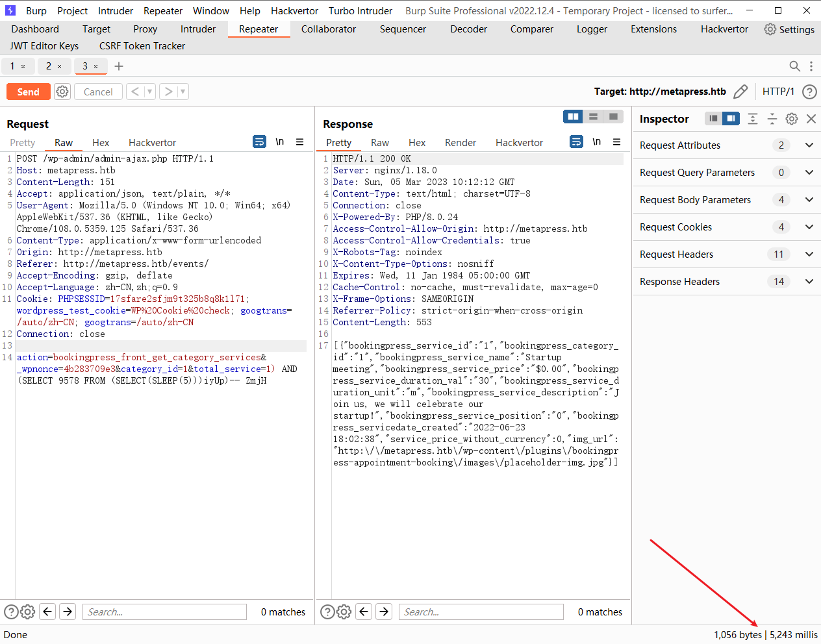Screen dimensions: 821x644
Task: Focus request search field
Action: click(164, 612)
